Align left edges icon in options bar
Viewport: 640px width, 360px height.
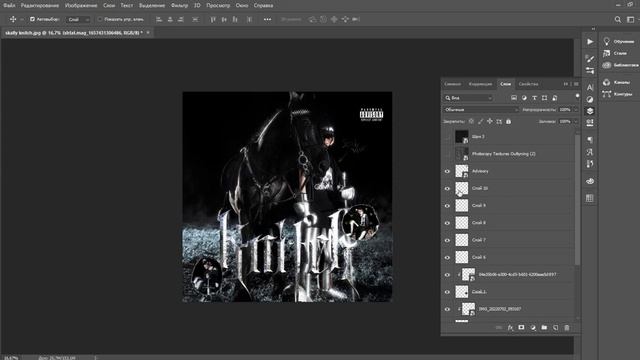pos(159,19)
